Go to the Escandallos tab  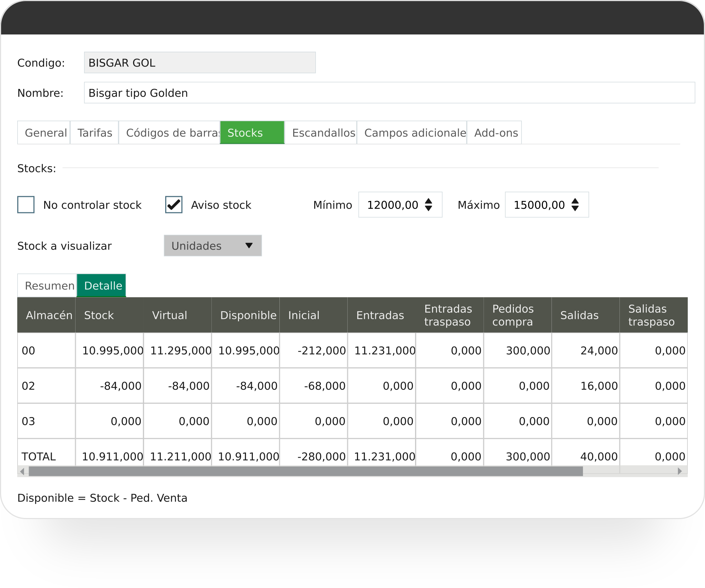coord(321,133)
